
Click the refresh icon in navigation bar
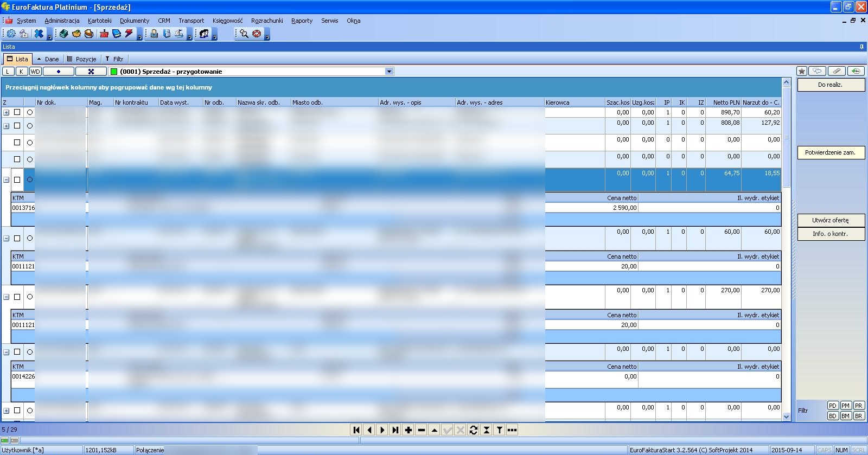pos(473,430)
